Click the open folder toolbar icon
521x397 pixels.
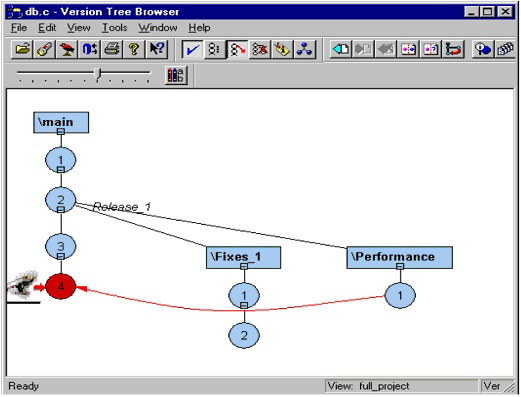(22, 49)
